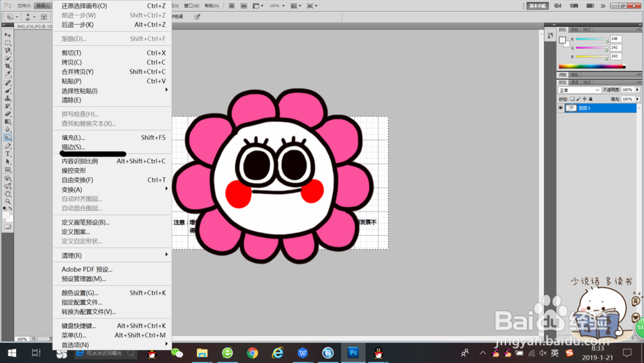
Task: Switch to the 蒙版 masks tab
Action: click(574, 75)
